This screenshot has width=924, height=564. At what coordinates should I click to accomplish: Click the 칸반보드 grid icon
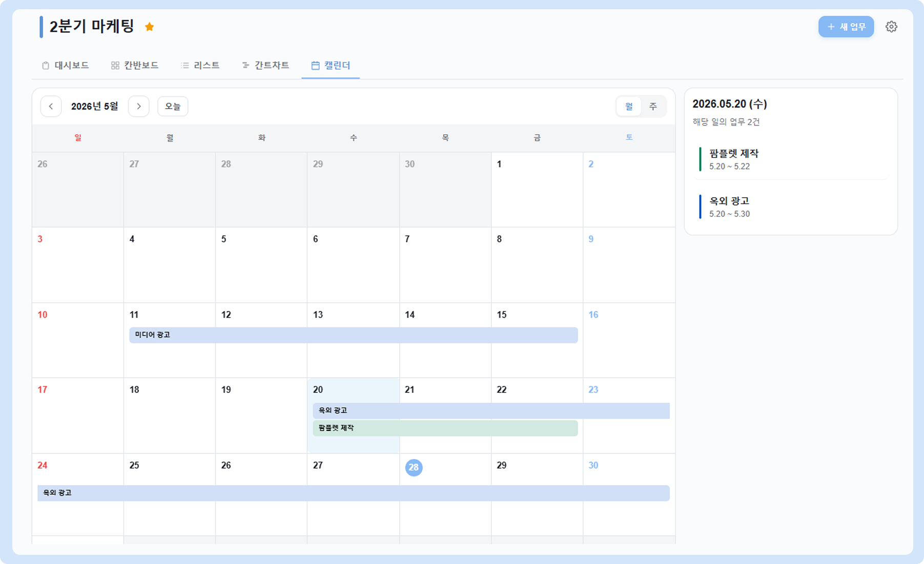(115, 66)
